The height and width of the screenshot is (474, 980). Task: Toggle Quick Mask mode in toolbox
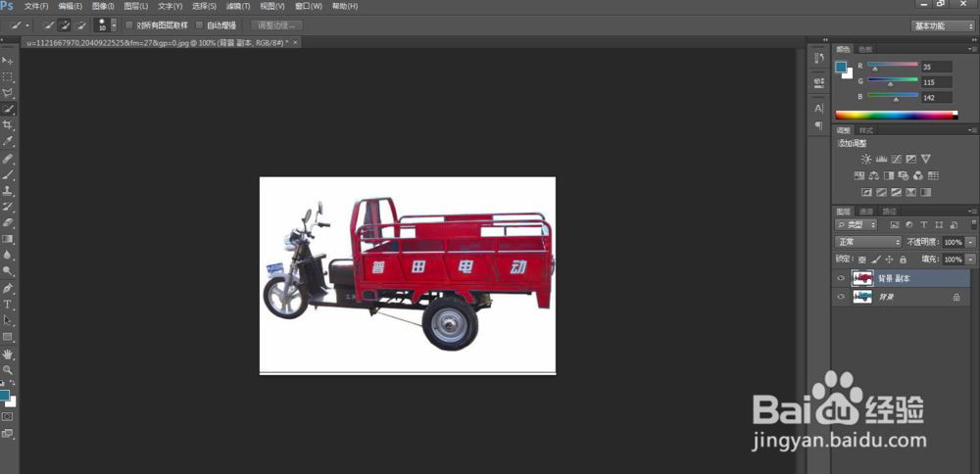point(8,416)
